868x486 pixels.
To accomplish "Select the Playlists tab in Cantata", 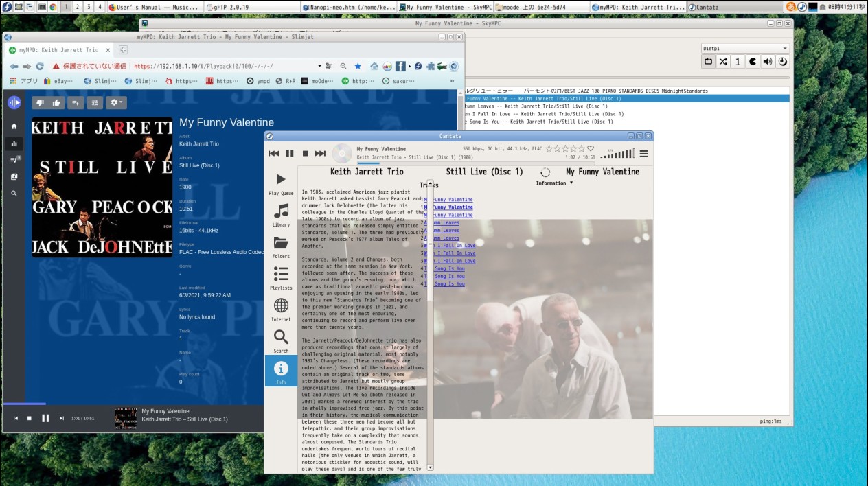I will 281,278.
